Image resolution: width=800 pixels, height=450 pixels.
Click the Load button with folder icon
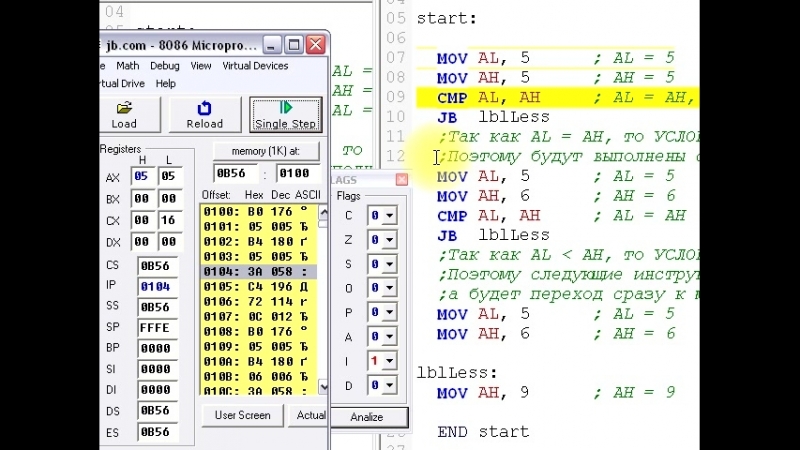pyautogui.click(x=124, y=114)
